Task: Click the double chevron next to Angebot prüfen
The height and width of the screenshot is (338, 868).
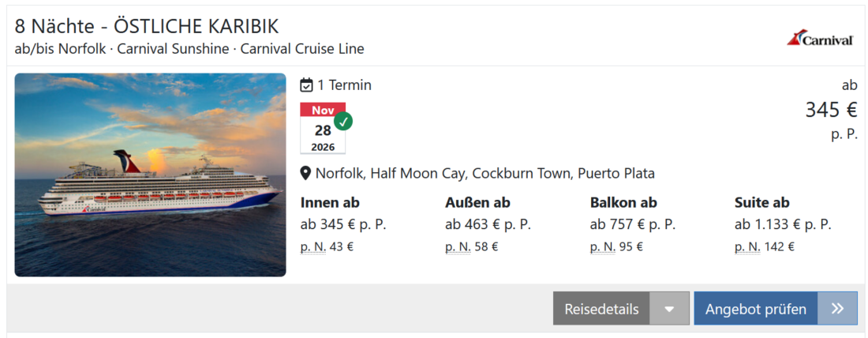Action: pyautogui.click(x=837, y=309)
